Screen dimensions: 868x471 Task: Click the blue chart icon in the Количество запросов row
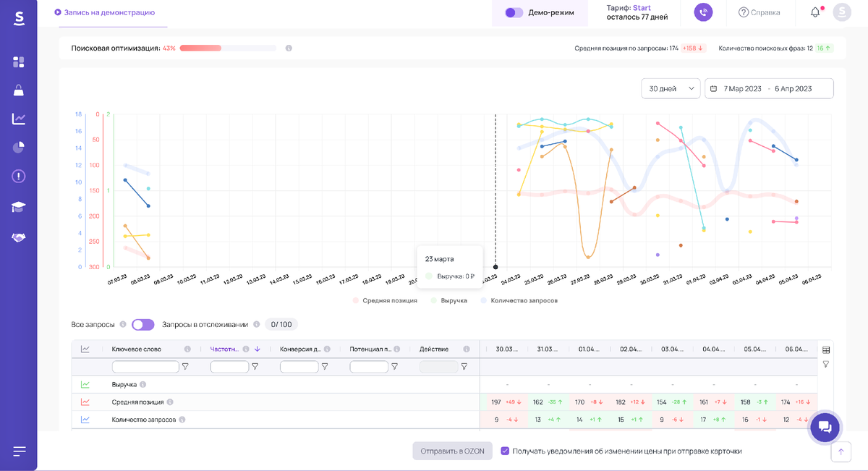[85, 420]
